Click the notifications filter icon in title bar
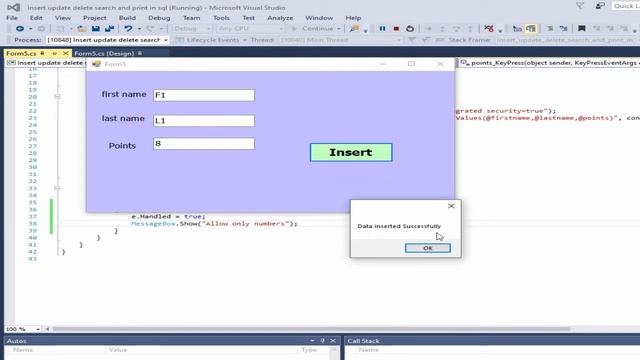Viewport: 640px width, 360px height. [x=580, y=6]
